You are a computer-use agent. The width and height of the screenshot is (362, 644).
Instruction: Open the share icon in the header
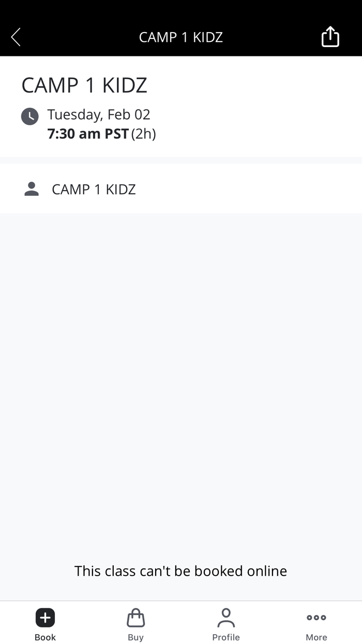click(x=330, y=36)
